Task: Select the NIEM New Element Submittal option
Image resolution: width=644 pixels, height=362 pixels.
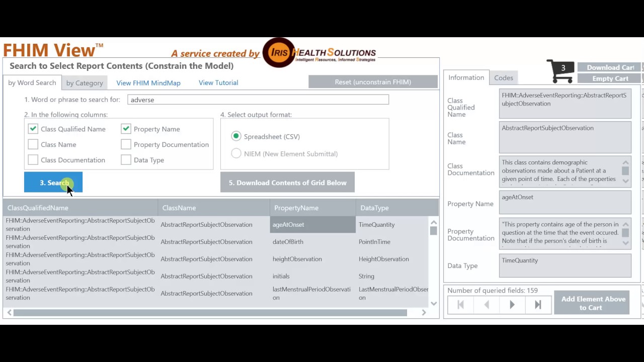Action: click(236, 153)
